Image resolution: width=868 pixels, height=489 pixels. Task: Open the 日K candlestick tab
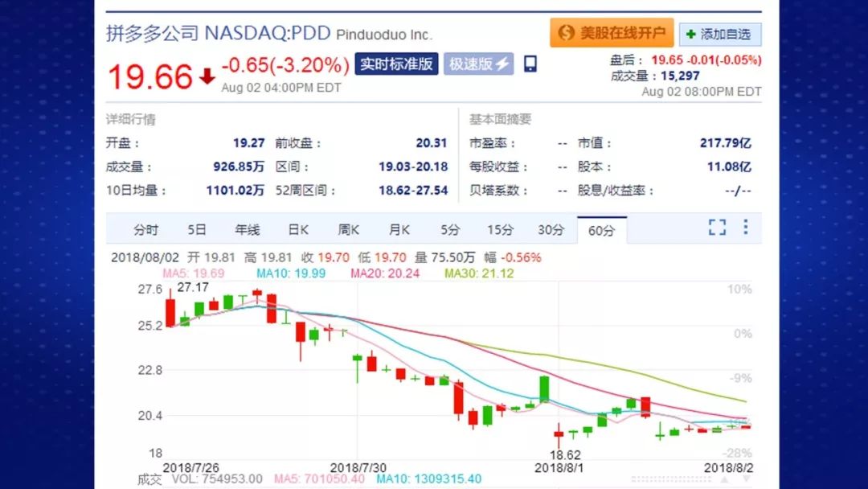(297, 229)
